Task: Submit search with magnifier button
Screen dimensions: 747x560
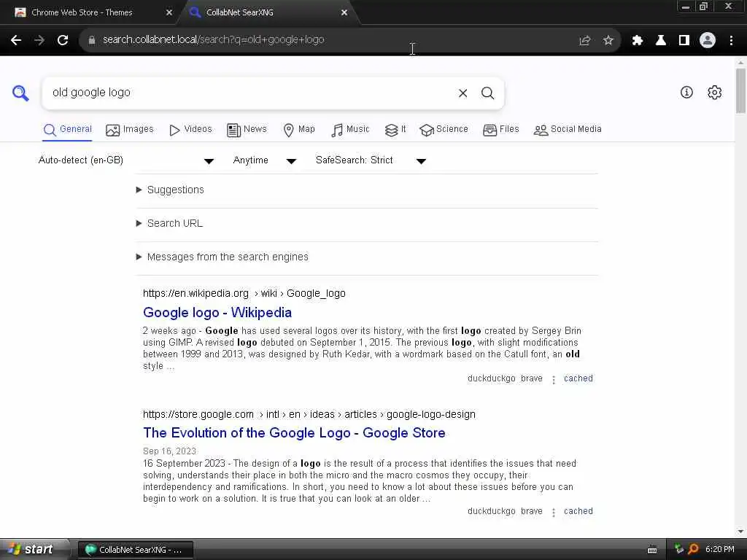Action: pyautogui.click(x=487, y=93)
